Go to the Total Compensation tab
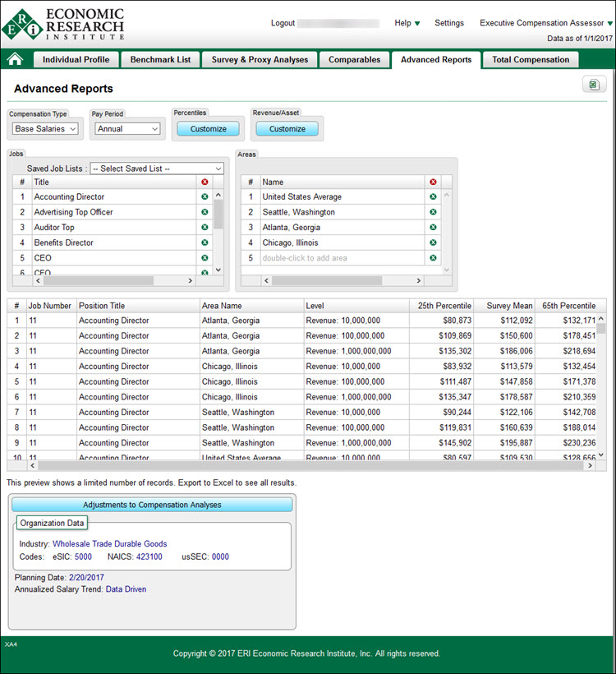 (x=530, y=59)
